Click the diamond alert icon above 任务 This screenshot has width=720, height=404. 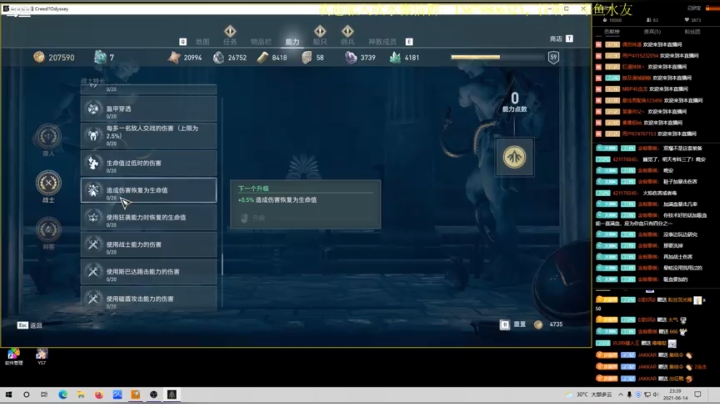(230, 31)
